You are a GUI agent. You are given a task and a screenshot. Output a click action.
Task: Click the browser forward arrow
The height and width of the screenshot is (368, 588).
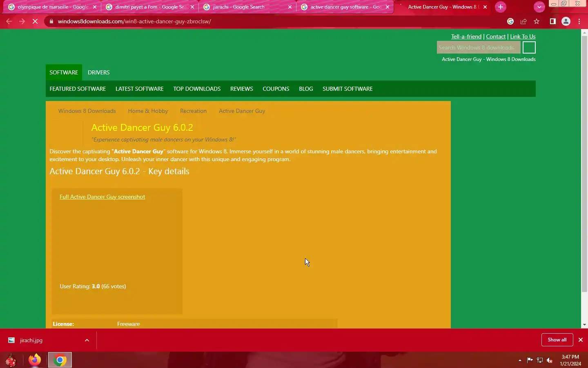pyautogui.click(x=22, y=21)
